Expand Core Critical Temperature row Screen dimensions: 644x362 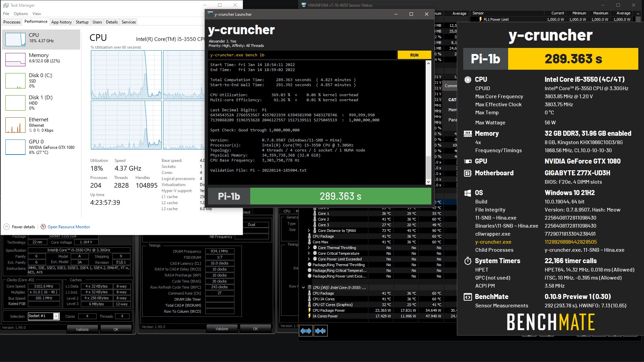click(309, 253)
